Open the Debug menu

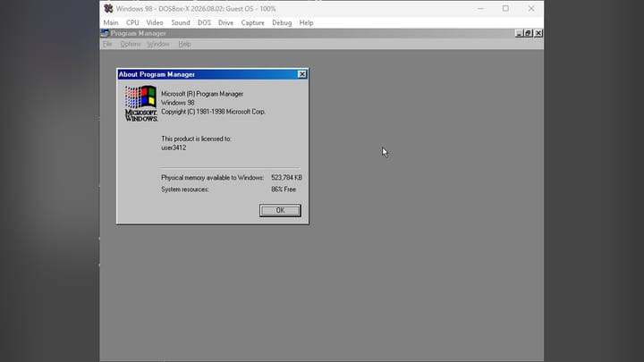point(282,22)
